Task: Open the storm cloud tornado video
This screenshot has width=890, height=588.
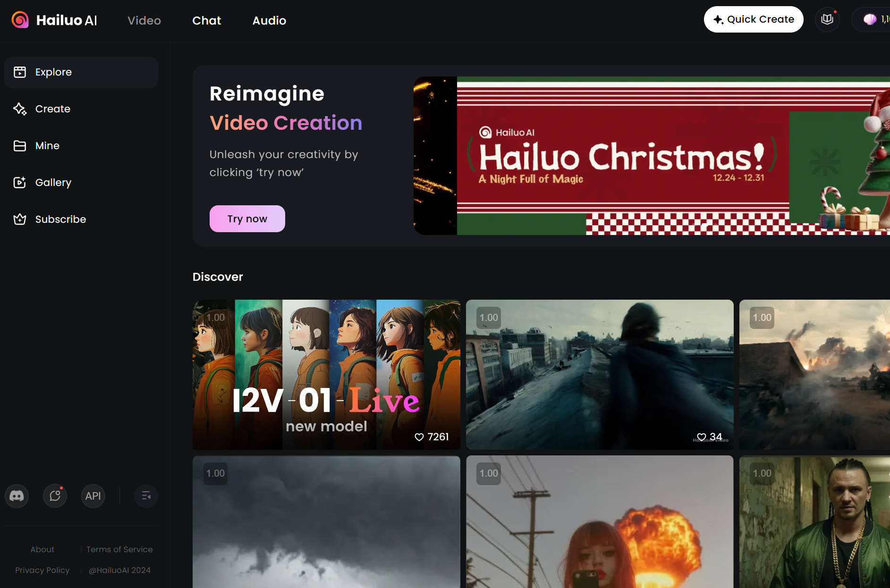Action: pos(326,522)
